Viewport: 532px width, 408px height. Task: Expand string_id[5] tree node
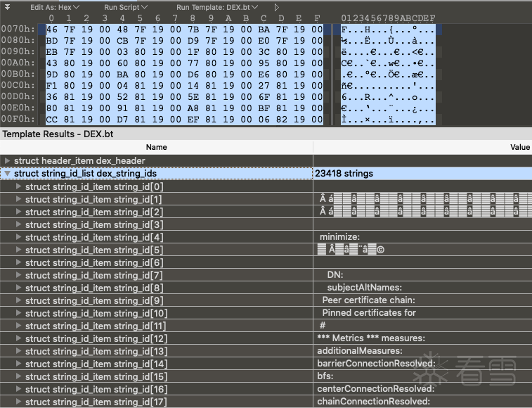(x=19, y=250)
